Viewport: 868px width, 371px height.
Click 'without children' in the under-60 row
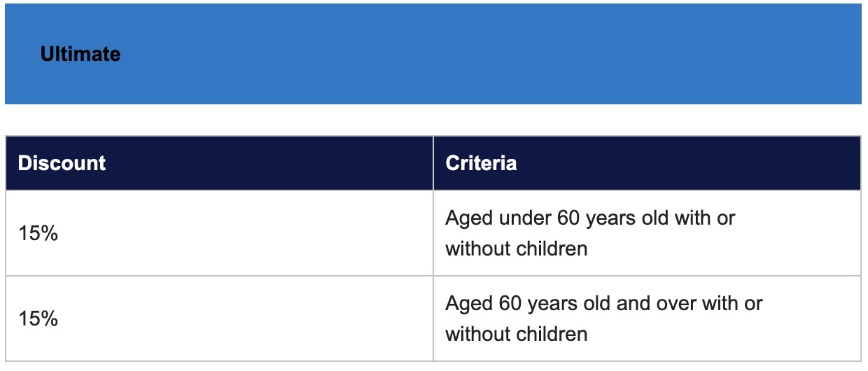pyautogui.click(x=516, y=248)
